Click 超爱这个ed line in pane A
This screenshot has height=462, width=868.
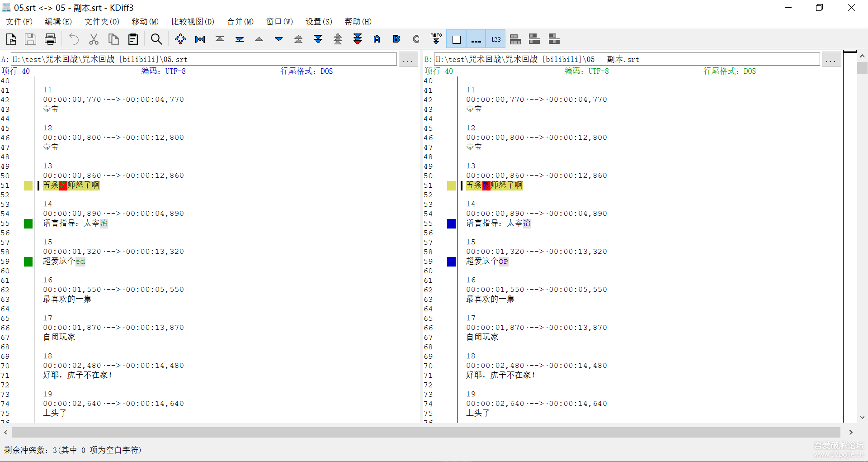(x=64, y=262)
